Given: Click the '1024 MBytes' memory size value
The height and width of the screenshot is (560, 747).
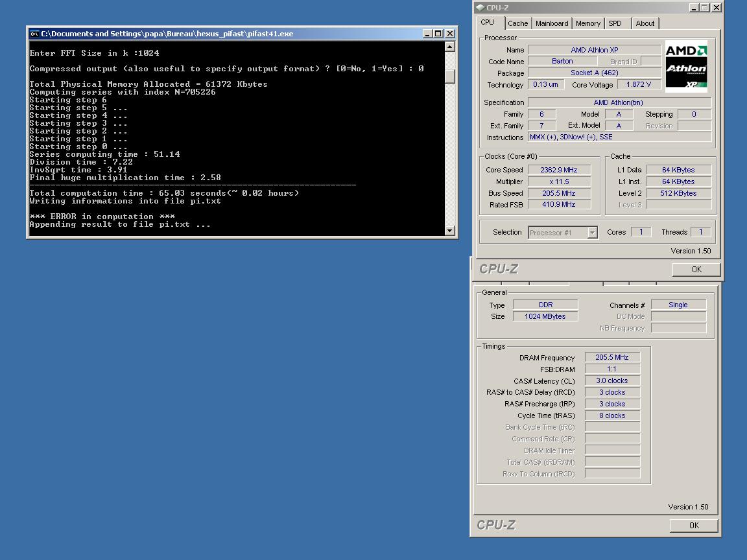Looking at the screenshot, I should pos(545,317).
